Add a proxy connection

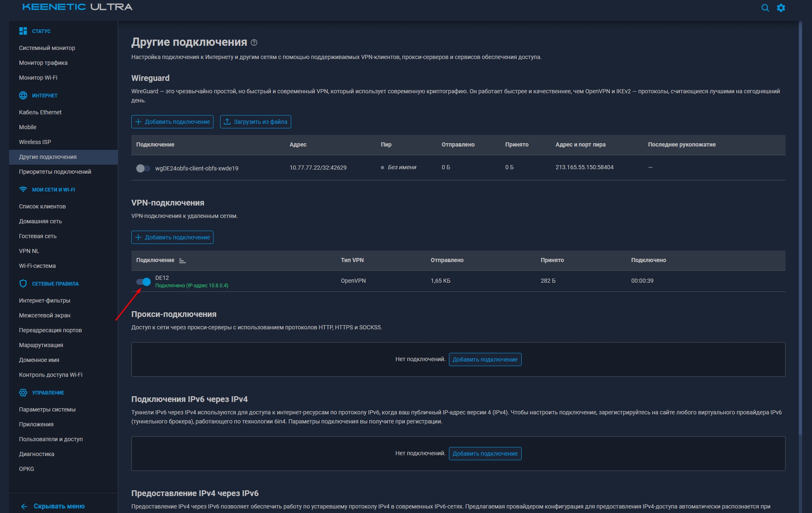[485, 359]
